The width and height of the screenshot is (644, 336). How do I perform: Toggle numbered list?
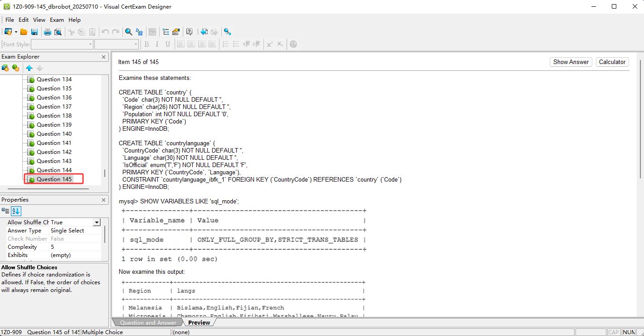pos(225,44)
